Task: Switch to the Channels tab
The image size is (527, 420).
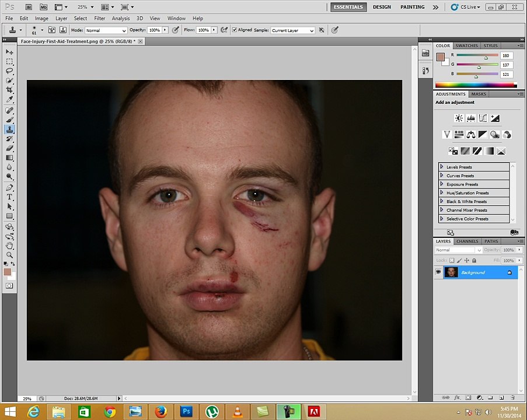Action: 467,242
